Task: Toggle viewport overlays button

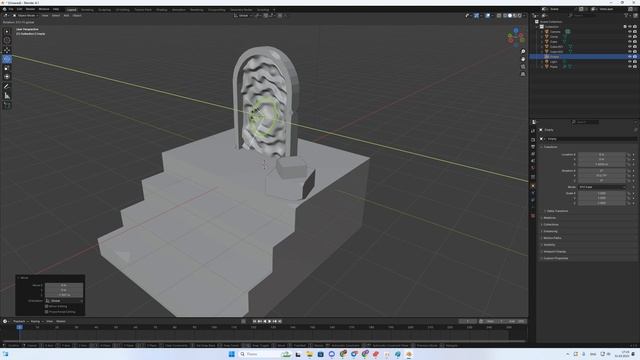Action: point(488,16)
